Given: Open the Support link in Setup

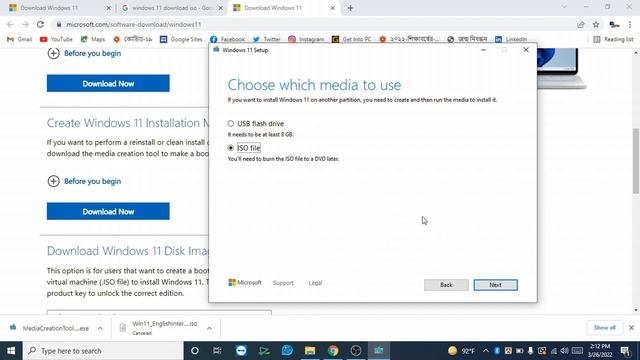Looking at the screenshot, I should coord(283,283).
